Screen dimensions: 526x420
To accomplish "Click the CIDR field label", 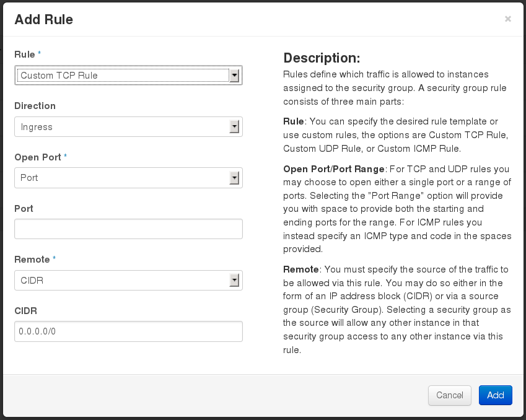I will coord(25,310).
